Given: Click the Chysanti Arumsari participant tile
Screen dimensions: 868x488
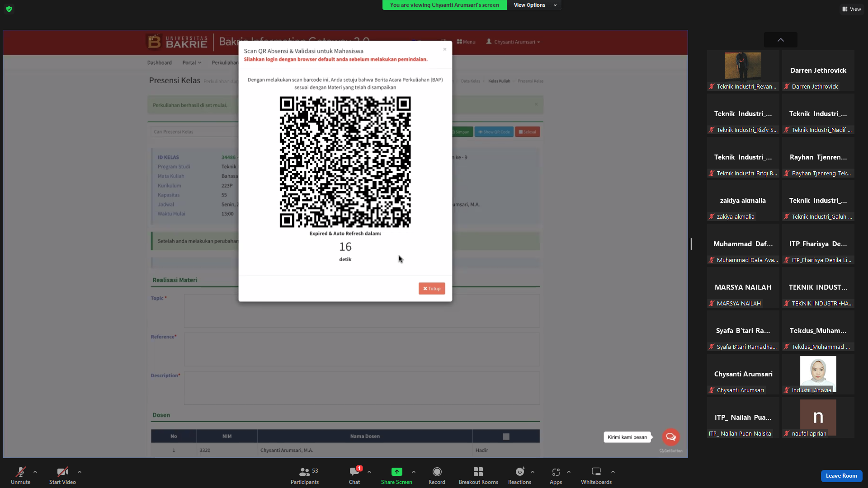Looking at the screenshot, I should (x=743, y=374).
